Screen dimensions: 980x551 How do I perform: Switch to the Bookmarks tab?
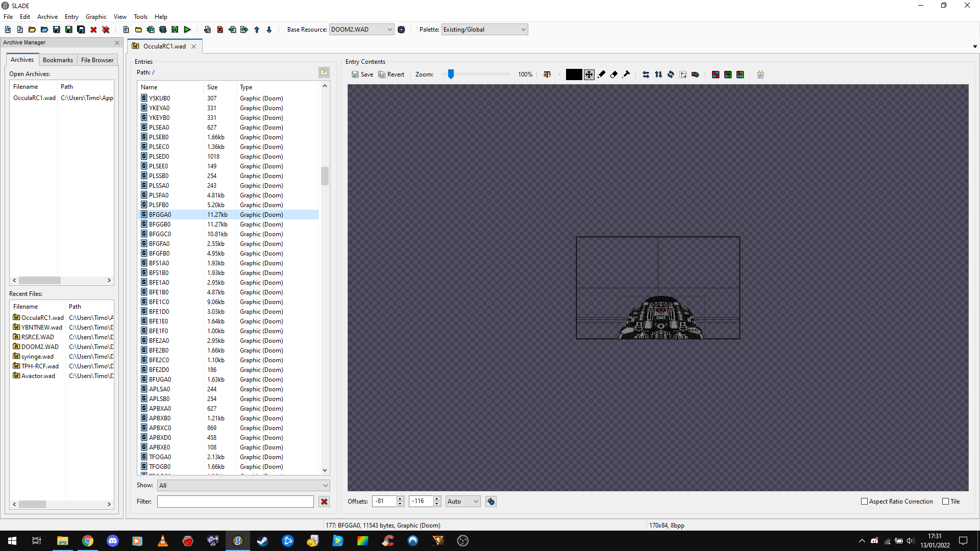[x=58, y=60]
